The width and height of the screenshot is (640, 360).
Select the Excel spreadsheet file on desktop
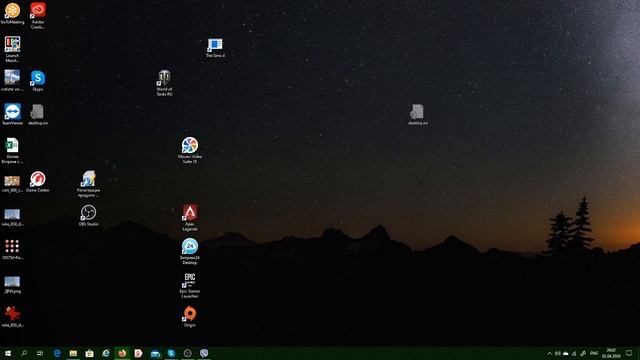12,151
